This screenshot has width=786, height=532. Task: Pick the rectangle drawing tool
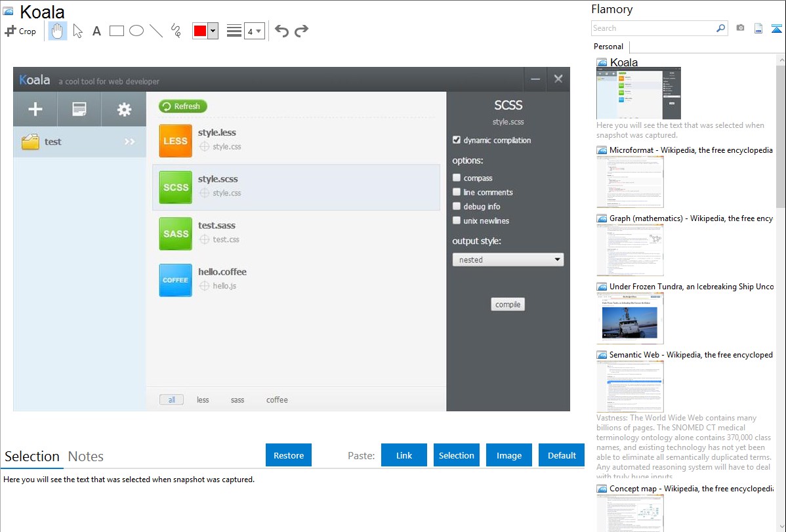117,31
